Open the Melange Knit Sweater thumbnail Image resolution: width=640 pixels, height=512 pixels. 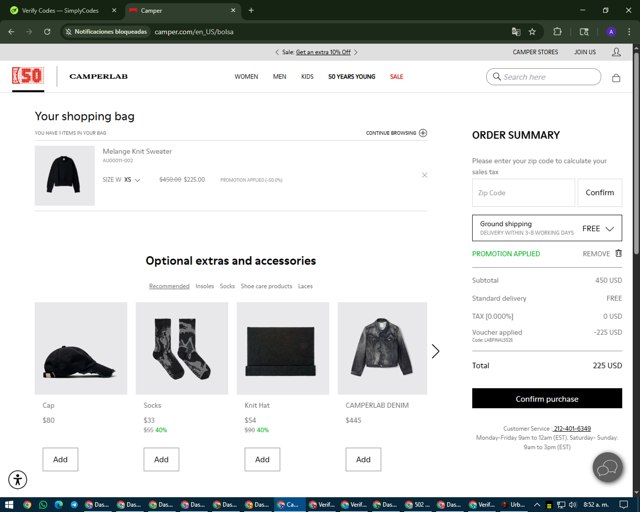click(64, 176)
